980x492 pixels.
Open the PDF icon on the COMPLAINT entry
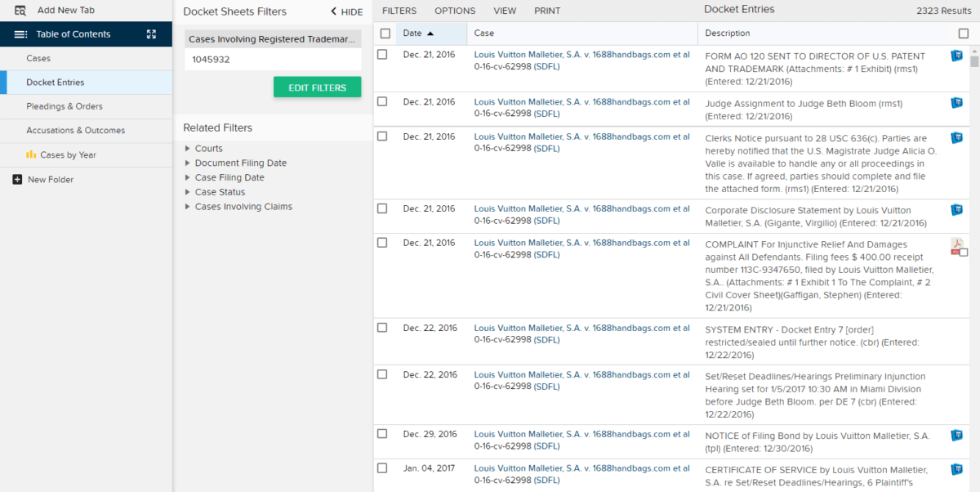click(x=956, y=245)
